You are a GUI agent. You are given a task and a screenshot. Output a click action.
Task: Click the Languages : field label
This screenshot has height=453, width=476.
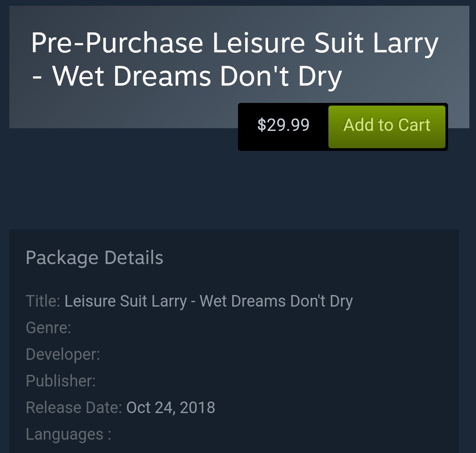(x=69, y=434)
